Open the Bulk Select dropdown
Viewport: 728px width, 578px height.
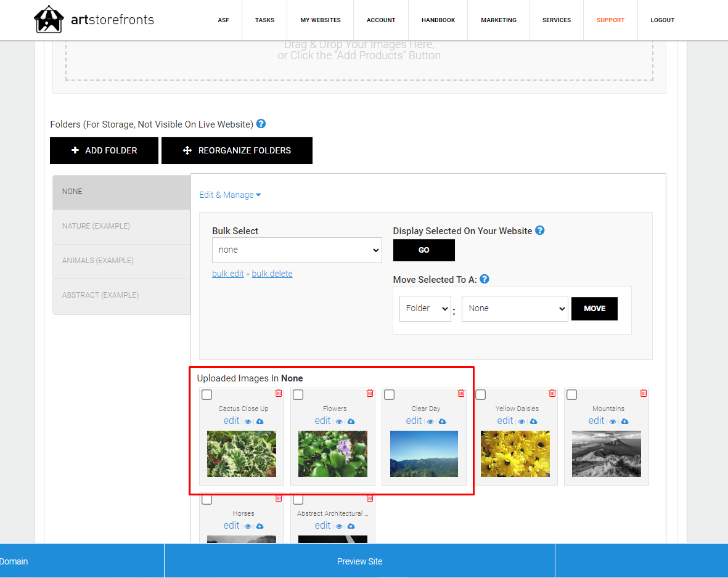[x=297, y=250]
